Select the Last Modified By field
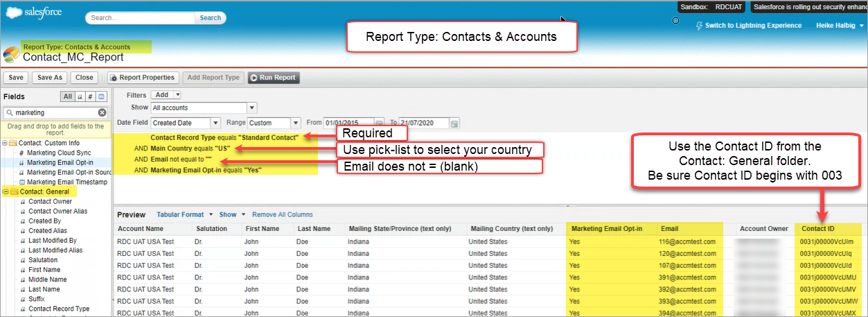The image size is (868, 317). pyautogui.click(x=52, y=240)
